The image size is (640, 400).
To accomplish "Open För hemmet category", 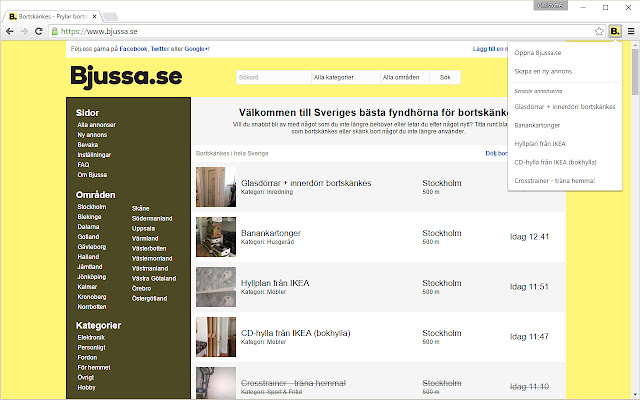I will click(x=94, y=368).
